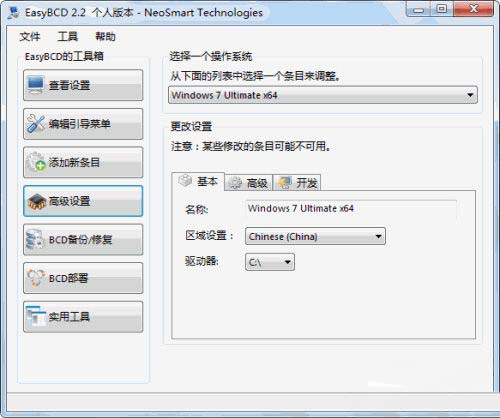Viewport: 500px width, 418px height.
Task: Click the arrows icon on BCD部署
Action: click(35, 278)
